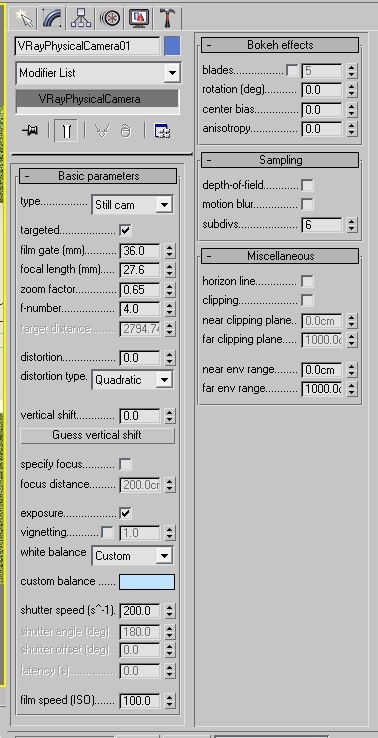Open Configure Modifier Sets icon
This screenshot has height=738, width=378.
tap(162, 131)
